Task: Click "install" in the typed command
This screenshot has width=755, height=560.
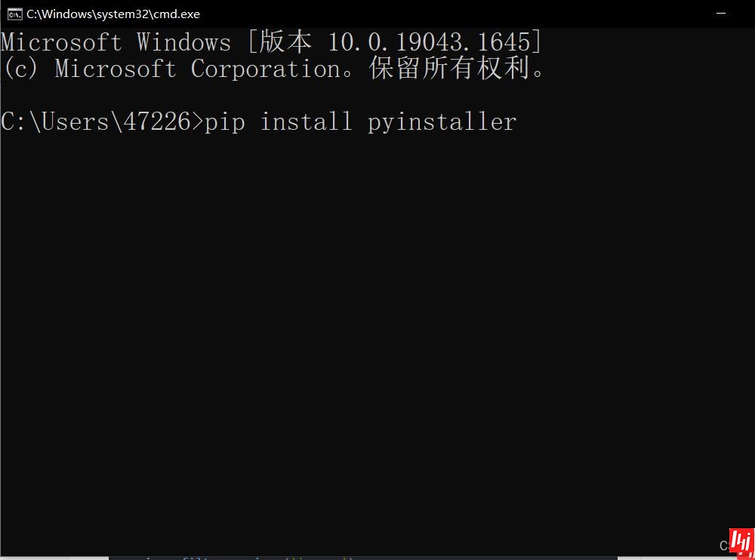Action: [x=306, y=122]
